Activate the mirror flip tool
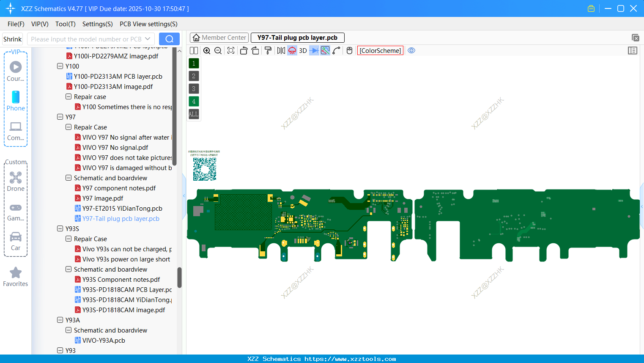Viewport: 644px width, 363px height. pos(280,50)
